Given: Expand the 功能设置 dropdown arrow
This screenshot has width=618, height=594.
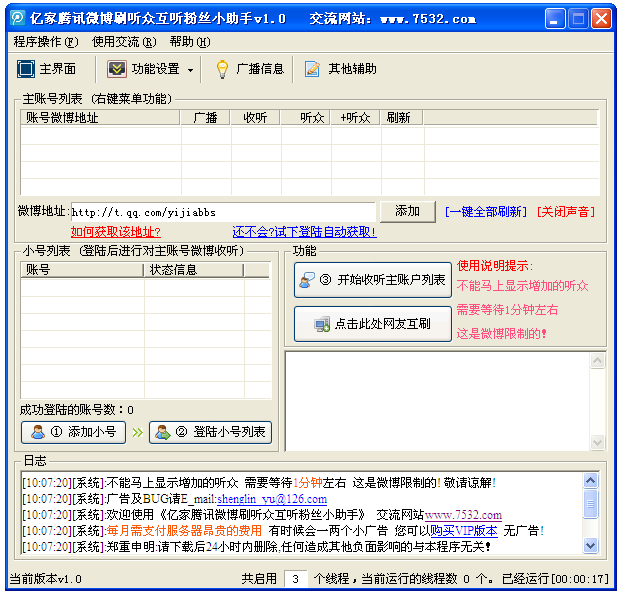Looking at the screenshot, I should coord(191,70).
